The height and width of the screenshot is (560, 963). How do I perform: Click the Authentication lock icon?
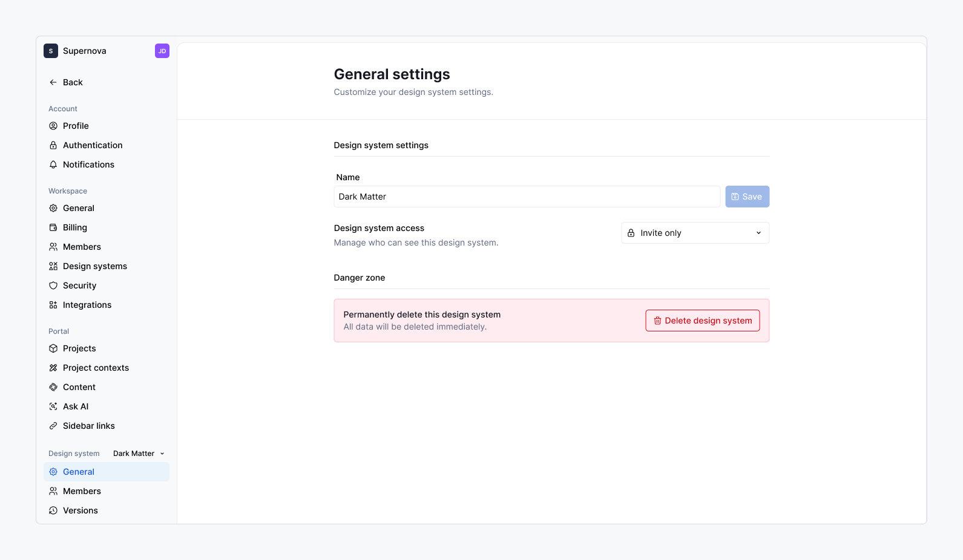[53, 145]
